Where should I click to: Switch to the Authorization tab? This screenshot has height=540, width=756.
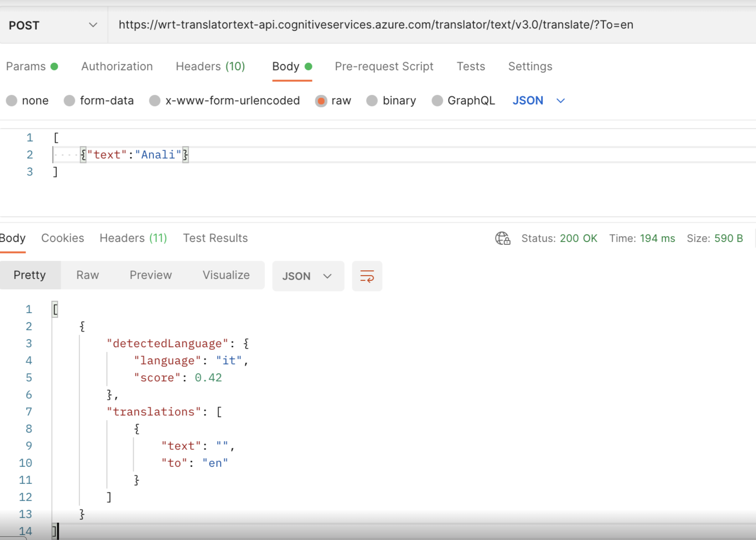click(x=117, y=66)
